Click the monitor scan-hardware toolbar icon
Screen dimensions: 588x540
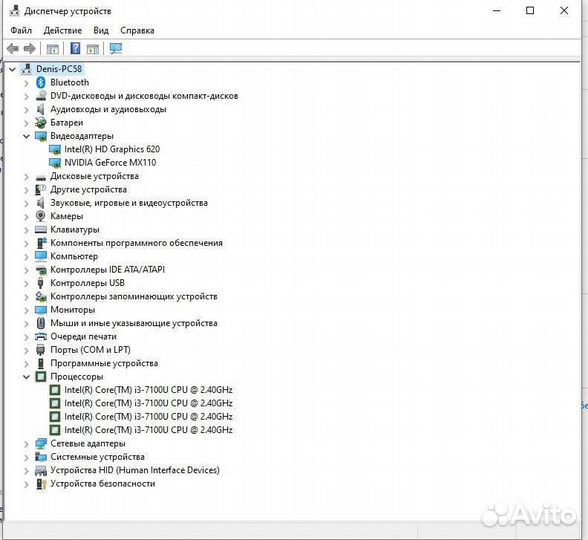coord(116,48)
